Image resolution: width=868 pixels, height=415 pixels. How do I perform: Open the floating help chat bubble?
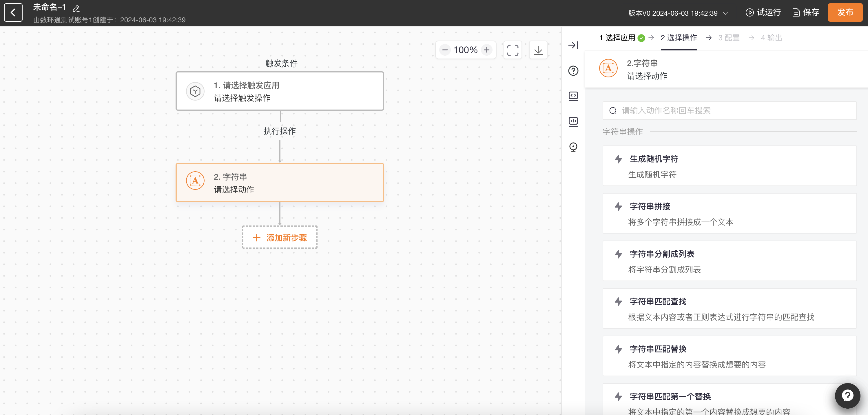pyautogui.click(x=847, y=396)
